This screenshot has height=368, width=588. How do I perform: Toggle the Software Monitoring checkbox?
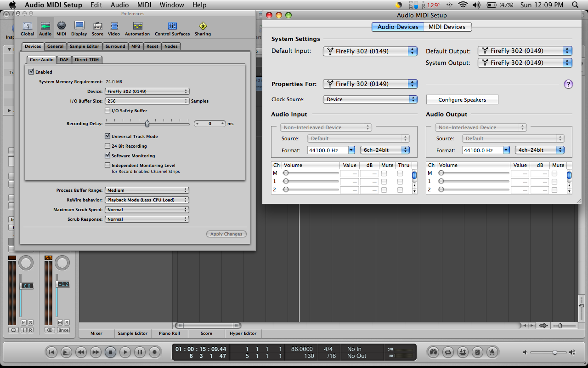(x=107, y=155)
